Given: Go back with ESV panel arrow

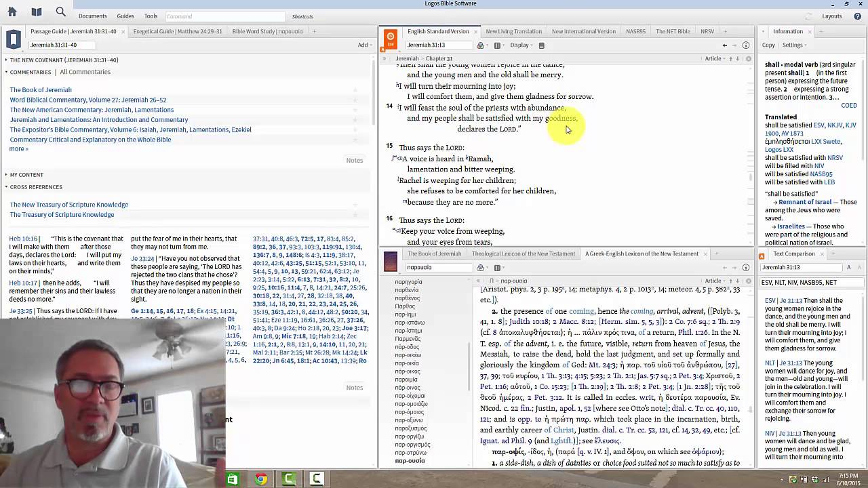Looking at the screenshot, I should (724, 45).
